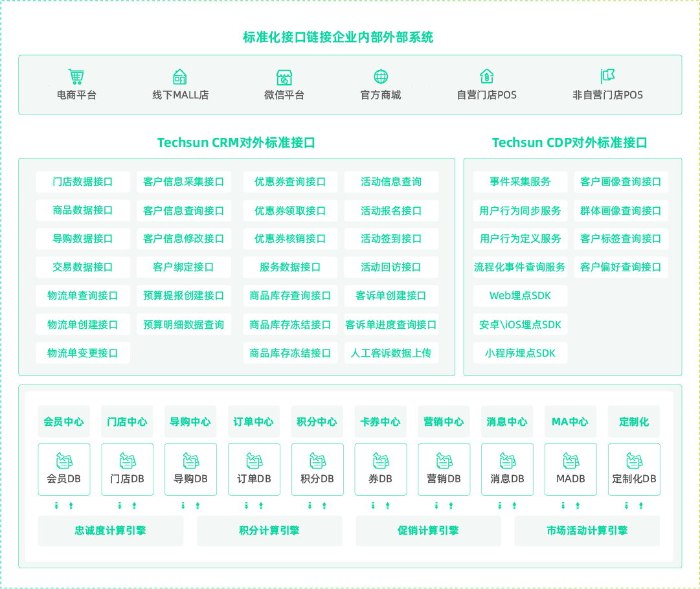Viewport: 700px width, 589px height.
Task: Click the 人工客诉数据上传 item
Action: 392,353
